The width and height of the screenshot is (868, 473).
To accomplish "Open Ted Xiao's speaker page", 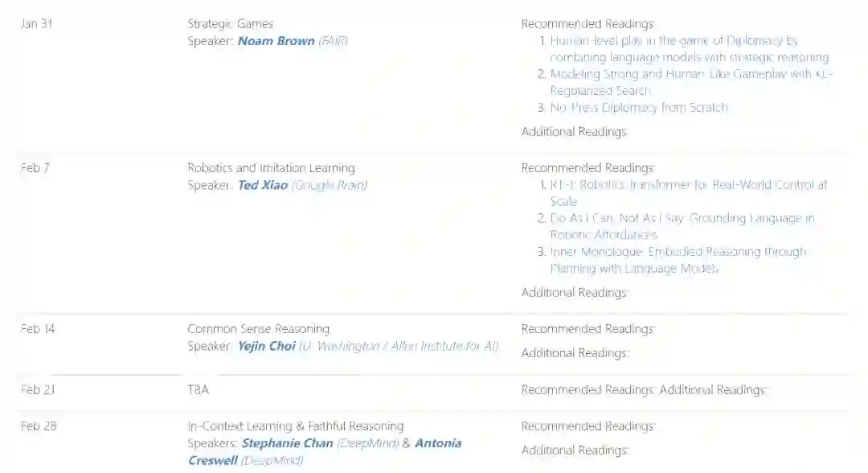I will click(262, 186).
